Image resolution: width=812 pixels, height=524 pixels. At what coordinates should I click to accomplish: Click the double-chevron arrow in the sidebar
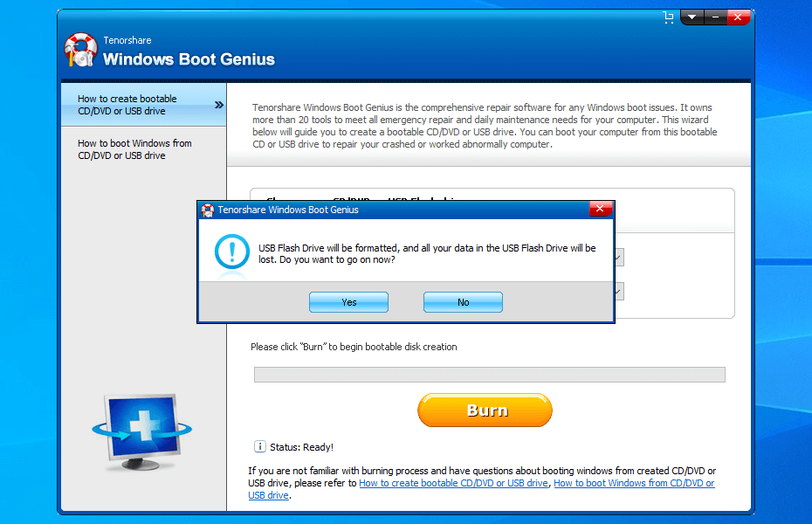pos(219,105)
